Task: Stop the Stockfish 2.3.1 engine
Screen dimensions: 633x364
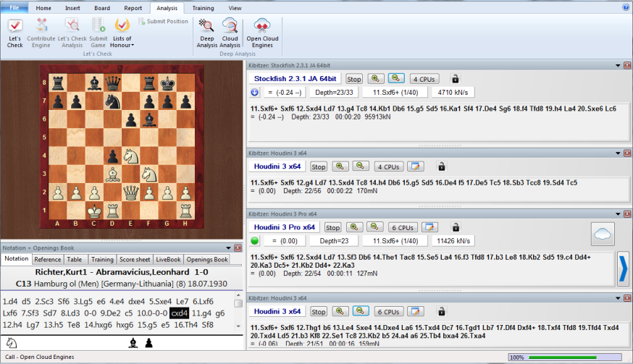Action: click(x=354, y=79)
